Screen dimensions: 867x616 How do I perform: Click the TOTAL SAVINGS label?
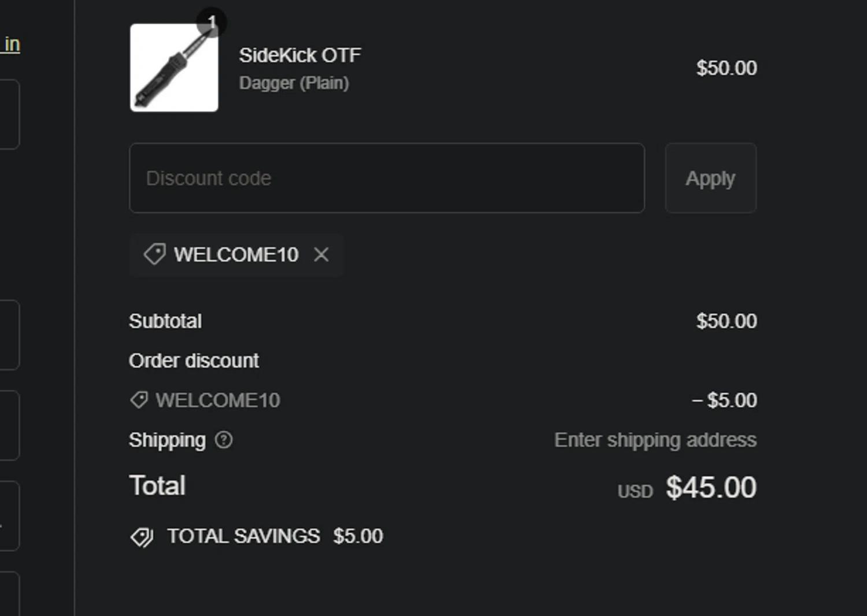tap(243, 536)
